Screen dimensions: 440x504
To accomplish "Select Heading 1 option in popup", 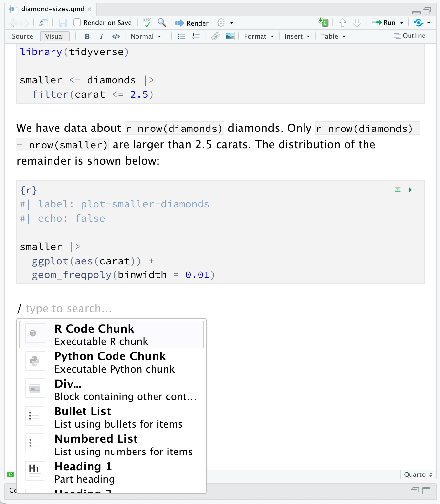I will click(112, 472).
